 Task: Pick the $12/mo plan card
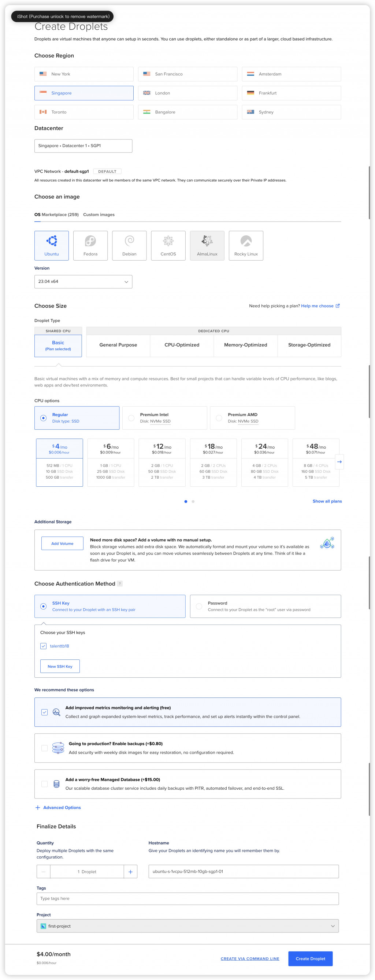(162, 462)
